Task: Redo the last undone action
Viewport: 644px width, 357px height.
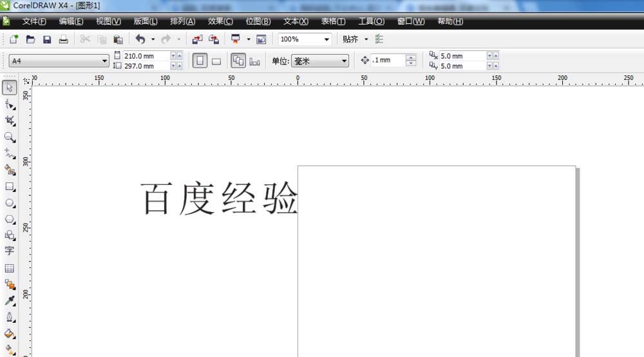Action: [166, 39]
